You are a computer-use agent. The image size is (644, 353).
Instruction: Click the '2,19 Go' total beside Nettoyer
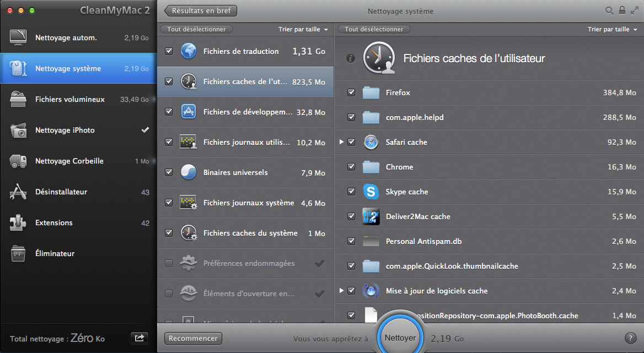[447, 339]
